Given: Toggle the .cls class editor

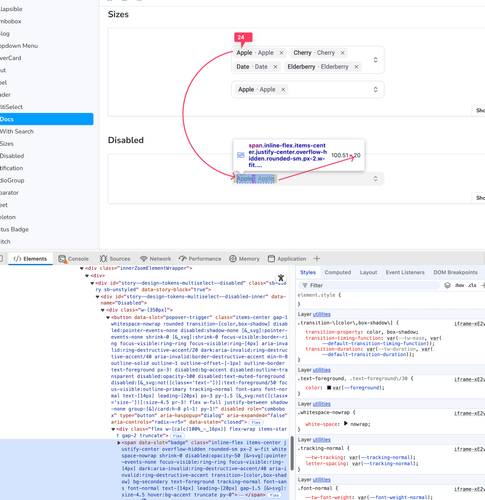Looking at the screenshot, I should click(x=472, y=285).
